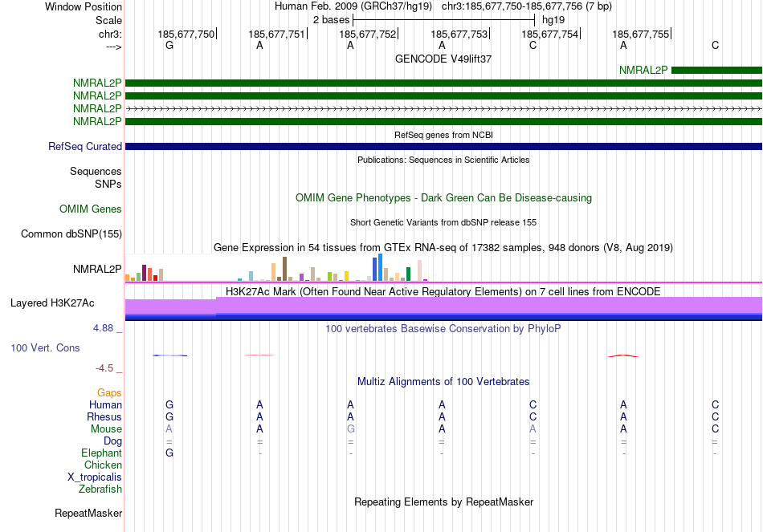Click the NMRAL2P GTEx expression bar chart
This screenshot has height=532, width=763.
tap(276, 268)
